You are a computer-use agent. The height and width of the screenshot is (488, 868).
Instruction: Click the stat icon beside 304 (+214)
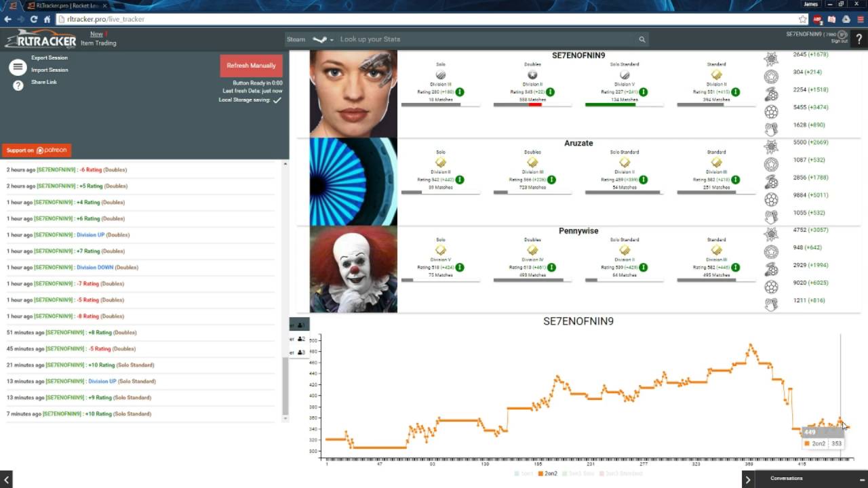coord(771,77)
